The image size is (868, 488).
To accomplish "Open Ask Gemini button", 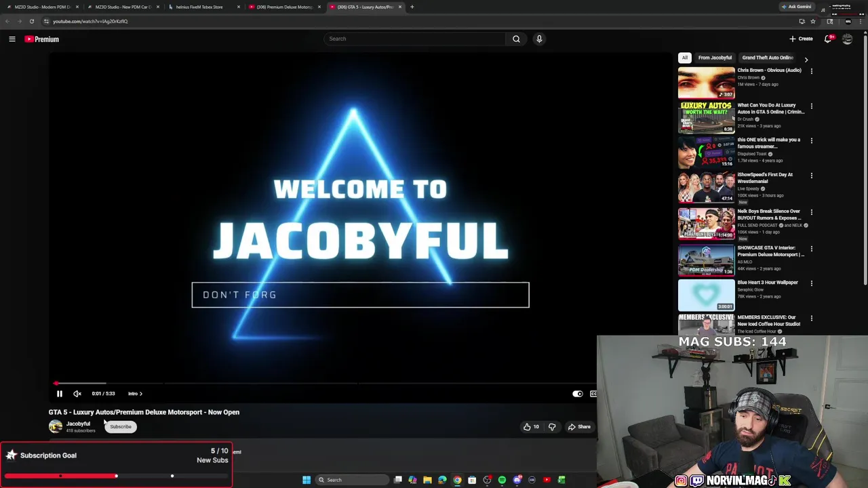I will click(796, 7).
